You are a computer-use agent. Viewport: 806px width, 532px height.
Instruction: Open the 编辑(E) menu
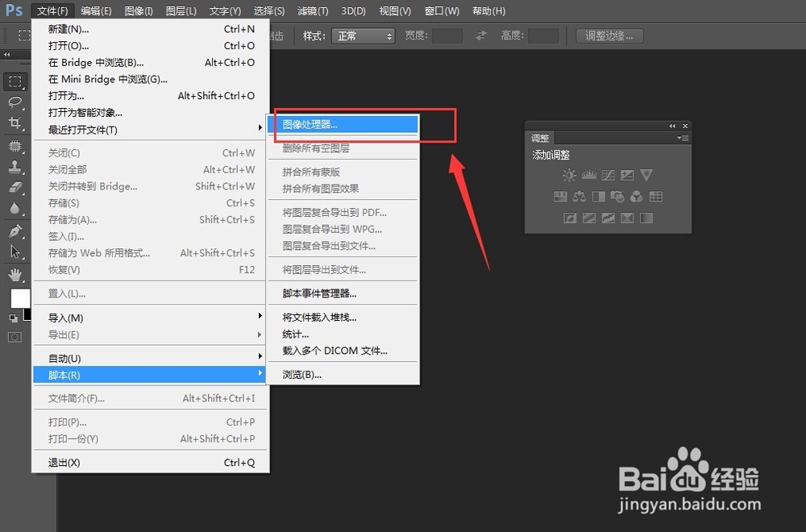tap(96, 10)
